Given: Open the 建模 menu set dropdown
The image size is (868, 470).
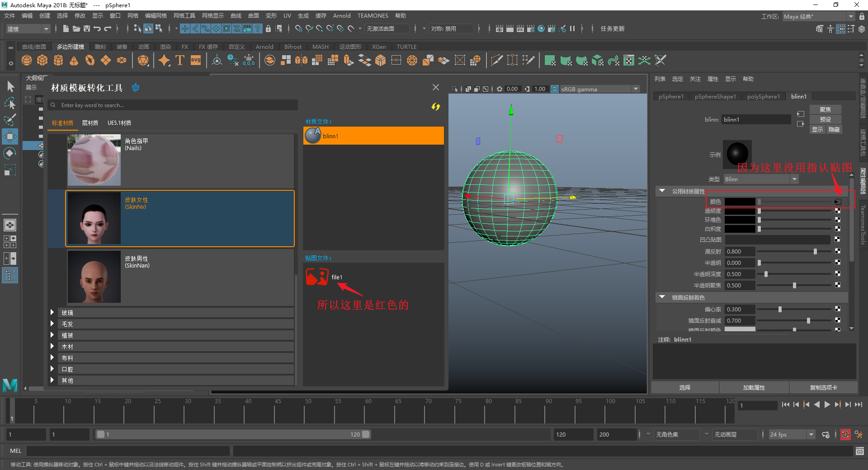Looking at the screenshot, I should point(28,29).
